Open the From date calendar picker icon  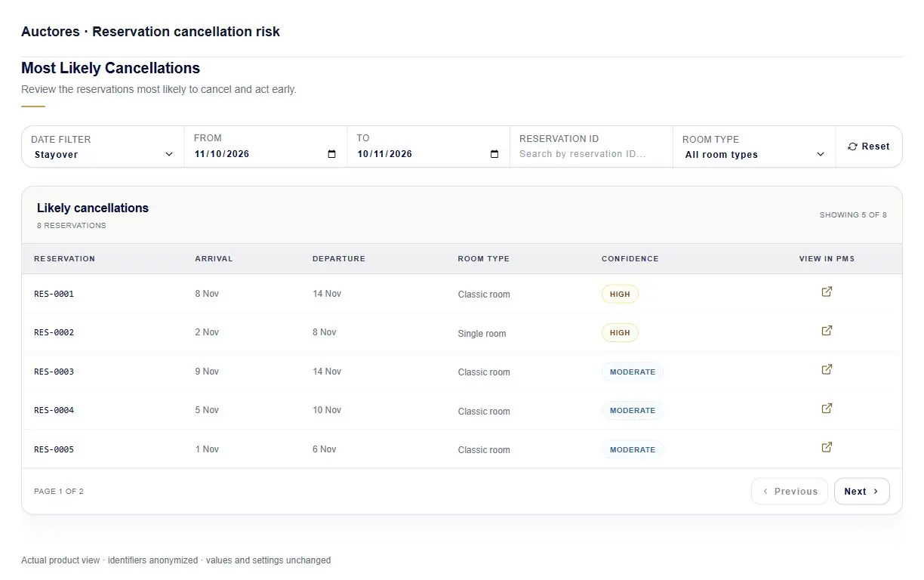point(332,154)
